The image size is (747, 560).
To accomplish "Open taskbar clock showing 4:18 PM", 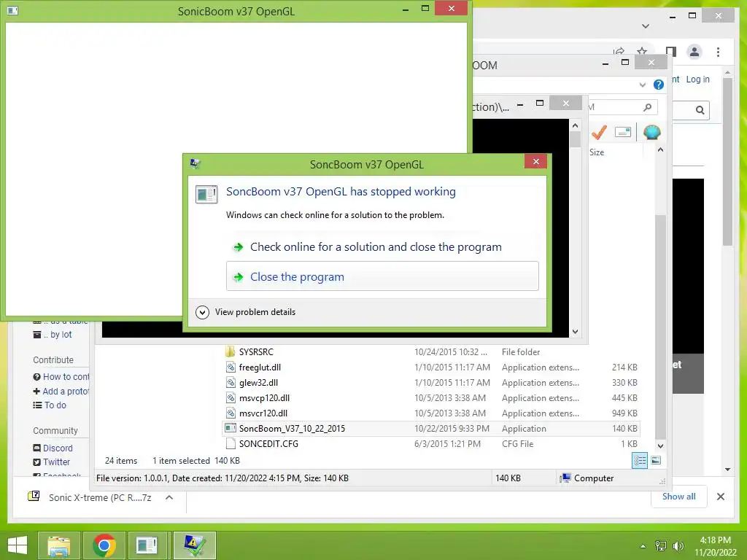I will 715,546.
